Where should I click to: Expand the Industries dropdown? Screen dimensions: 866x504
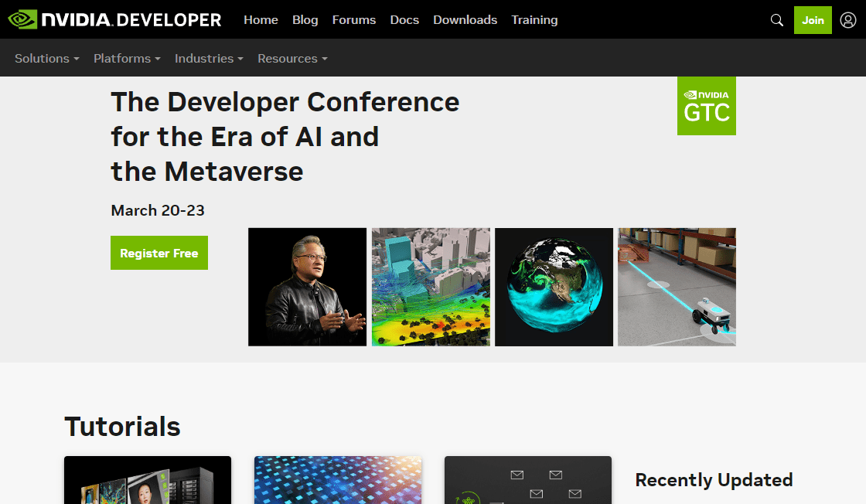coord(209,59)
